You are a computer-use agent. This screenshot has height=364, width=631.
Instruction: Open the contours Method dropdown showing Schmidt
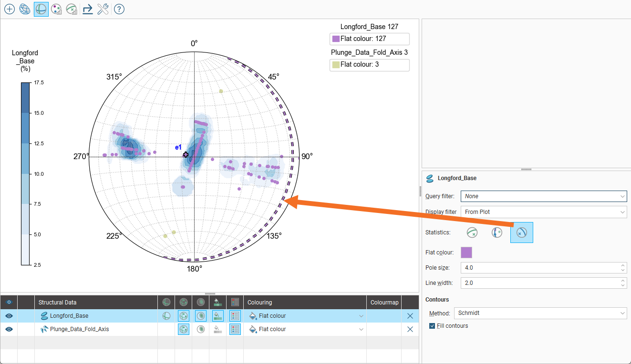click(x=540, y=313)
